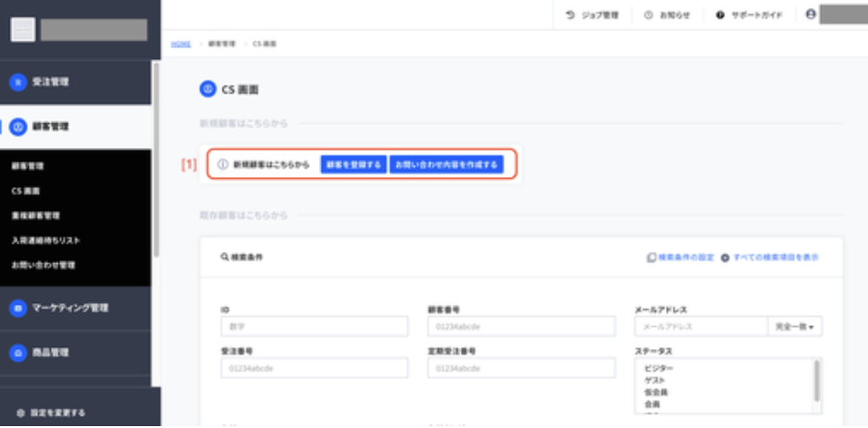Click the 設定を変更する gear icon
The width and height of the screenshot is (868, 428).
point(21,413)
